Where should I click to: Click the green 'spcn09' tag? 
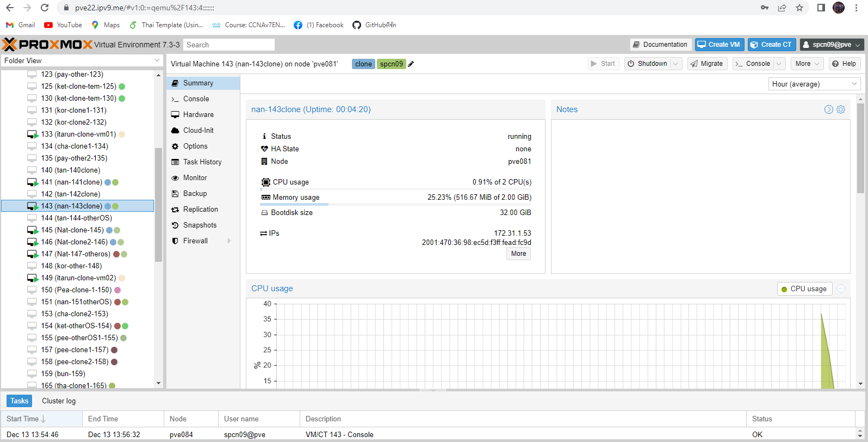tap(392, 64)
